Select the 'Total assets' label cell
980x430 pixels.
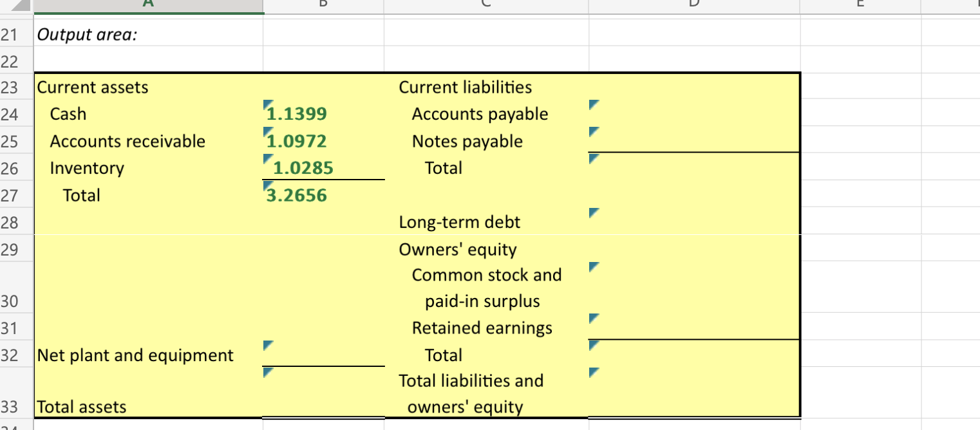[x=147, y=392]
